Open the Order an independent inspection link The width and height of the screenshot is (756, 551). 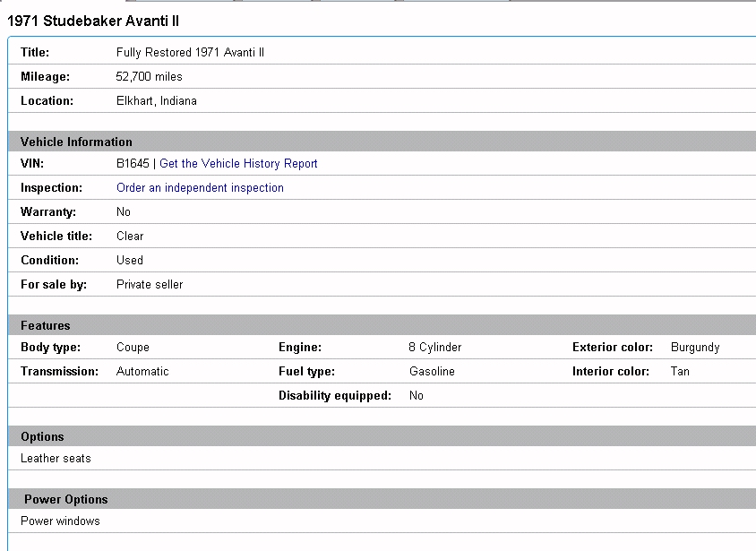pos(200,188)
